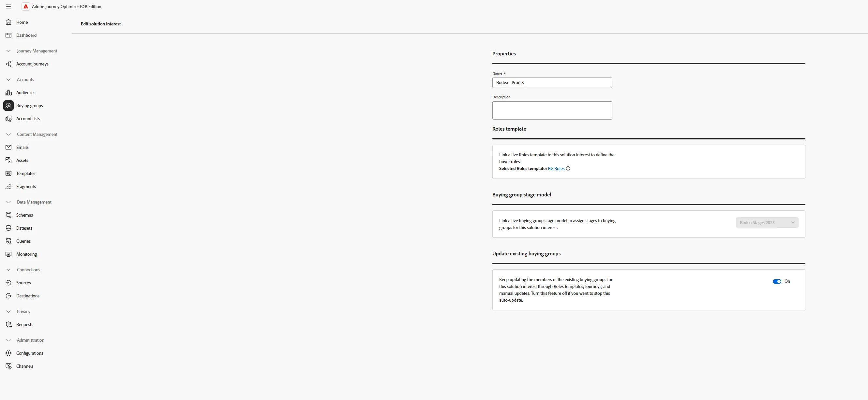Click the Destinations icon
Screen dimensions: 868x400
click(x=8, y=296)
